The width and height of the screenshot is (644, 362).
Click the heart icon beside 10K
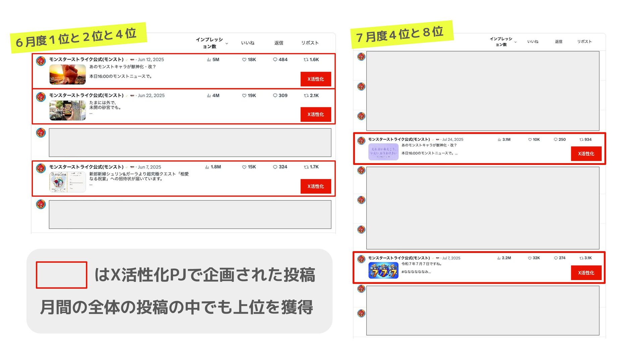[x=530, y=139]
